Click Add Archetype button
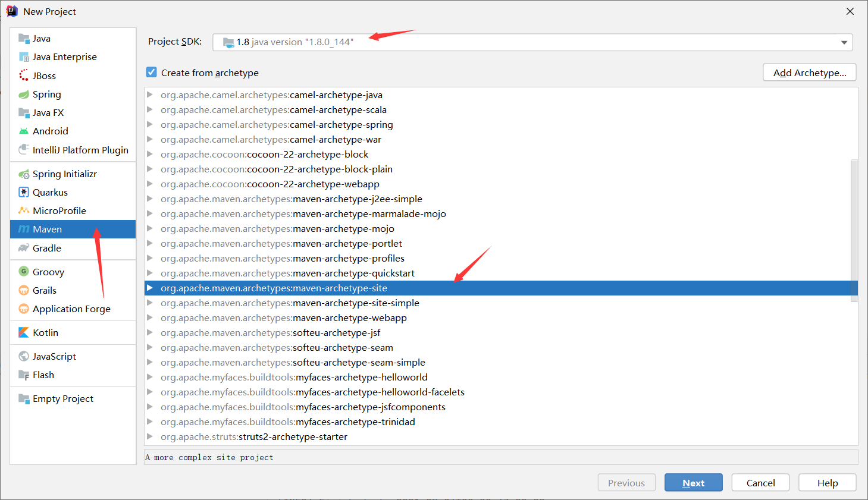The width and height of the screenshot is (868, 500). pyautogui.click(x=810, y=73)
